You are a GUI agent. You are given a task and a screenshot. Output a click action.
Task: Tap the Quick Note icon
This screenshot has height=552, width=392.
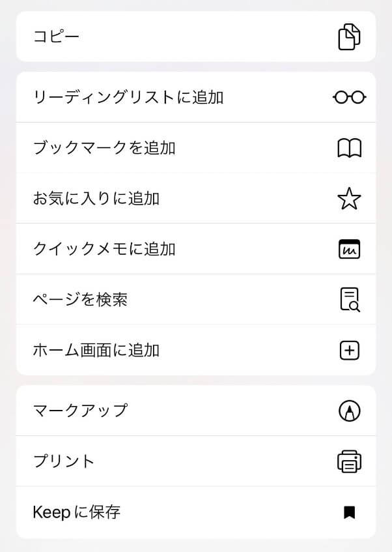tap(349, 249)
